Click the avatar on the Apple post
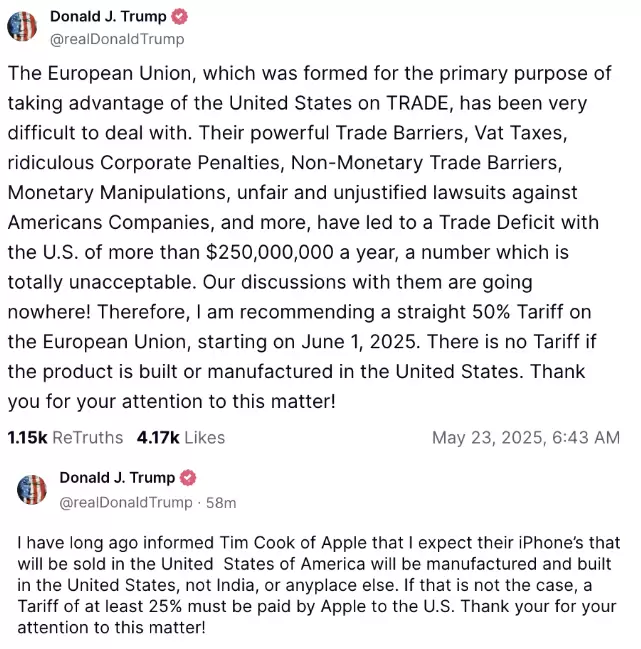This screenshot has width=641, height=649. (x=32, y=490)
